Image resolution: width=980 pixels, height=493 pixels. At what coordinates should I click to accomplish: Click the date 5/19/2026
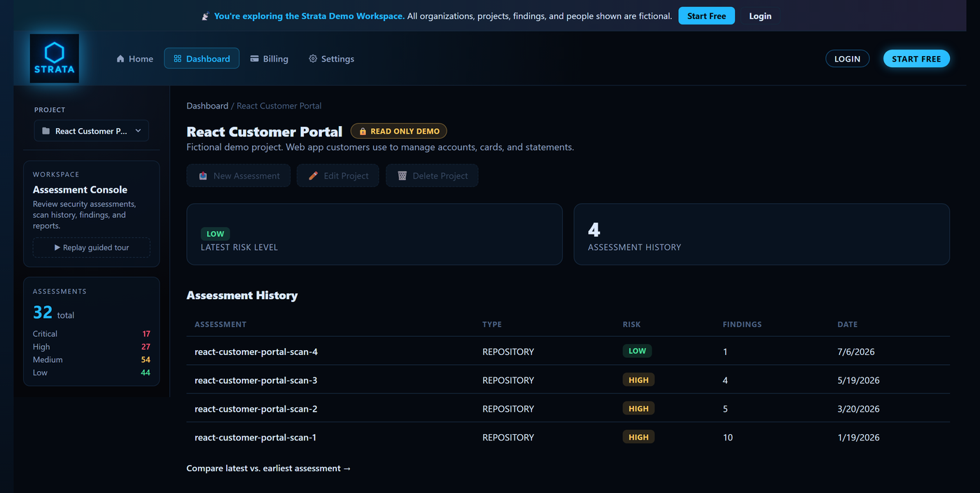(858, 380)
